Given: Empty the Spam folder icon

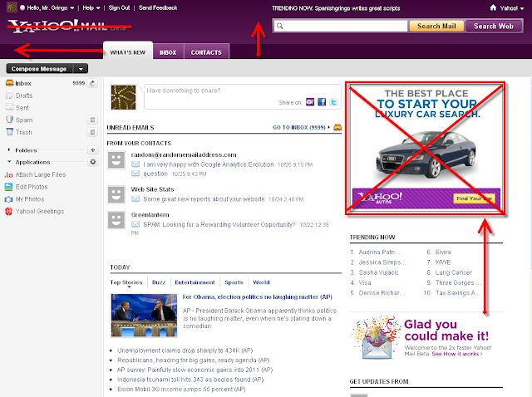Looking at the screenshot, I should (x=92, y=120).
